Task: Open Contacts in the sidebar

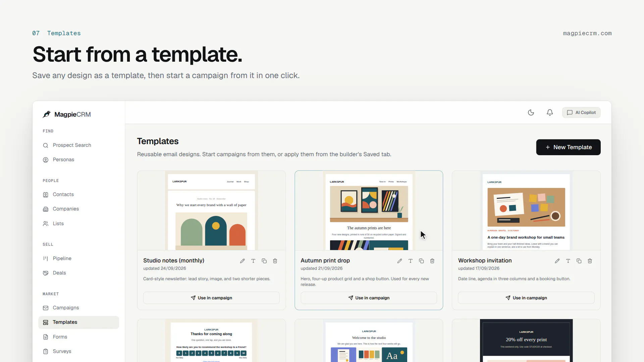Action: point(79,194)
